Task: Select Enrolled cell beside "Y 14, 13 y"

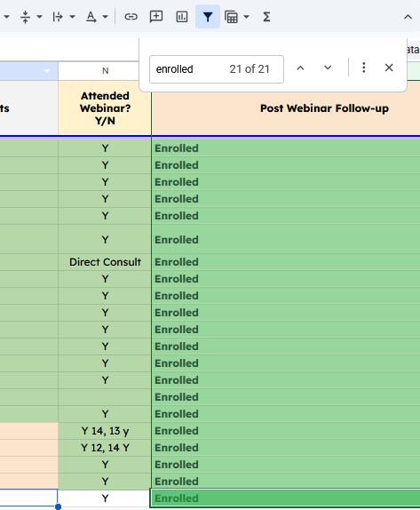Action: pyautogui.click(x=286, y=431)
